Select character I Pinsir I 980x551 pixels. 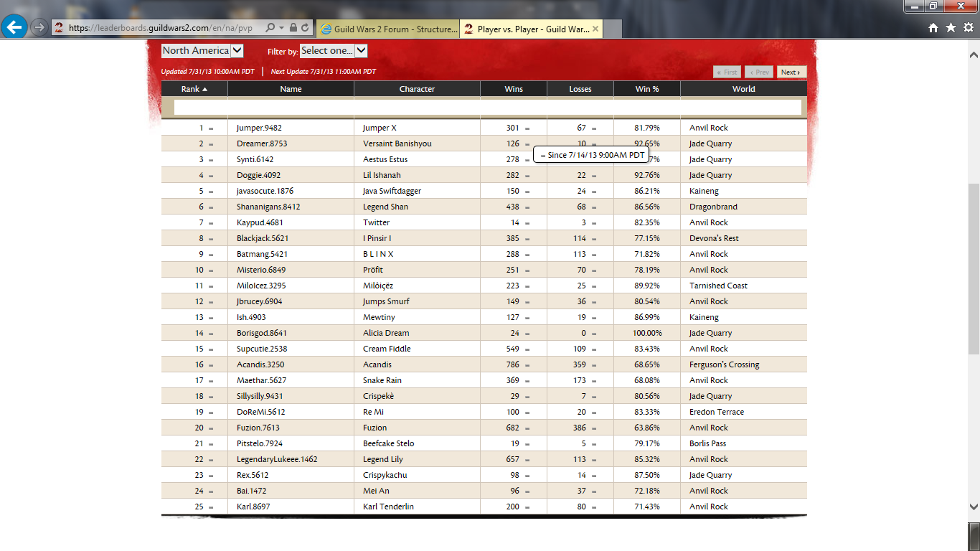[377, 238]
